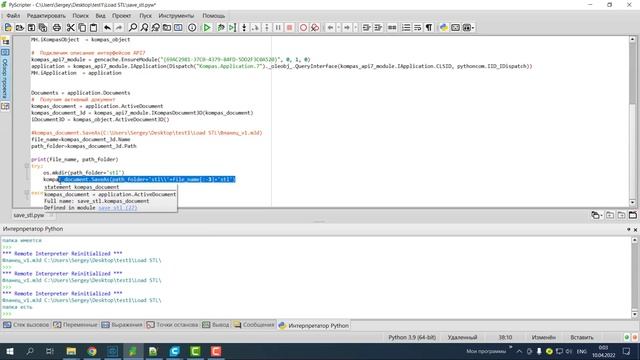Toggle breakpoint with red circle icon
Image resolution: width=640 pixels, height=360 pixels.
tap(303, 27)
